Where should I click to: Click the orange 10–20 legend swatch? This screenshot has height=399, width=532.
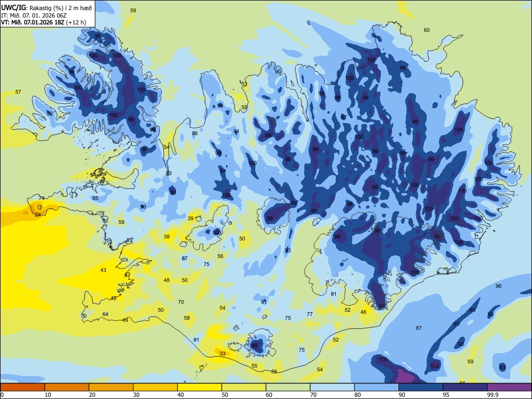67,387
